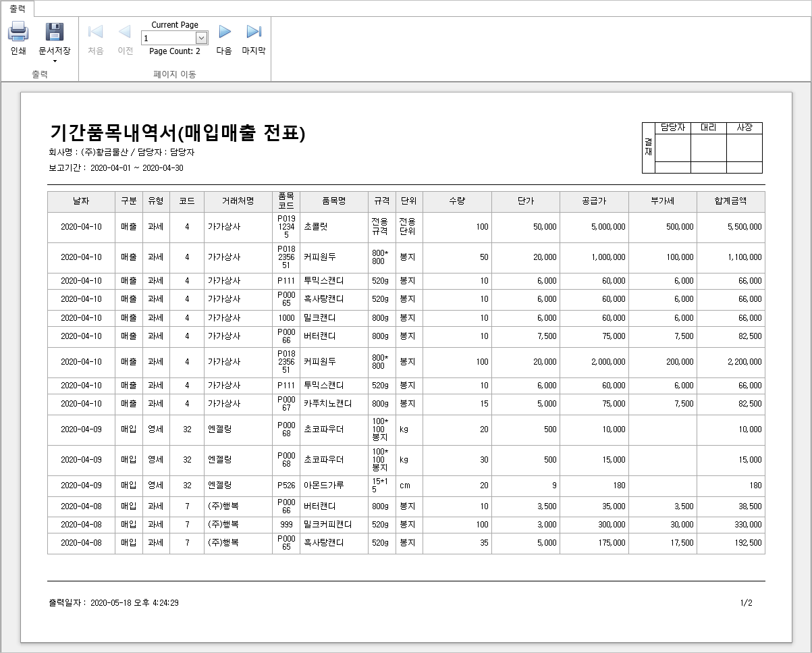Click the 999 item code cell

[x=286, y=525]
